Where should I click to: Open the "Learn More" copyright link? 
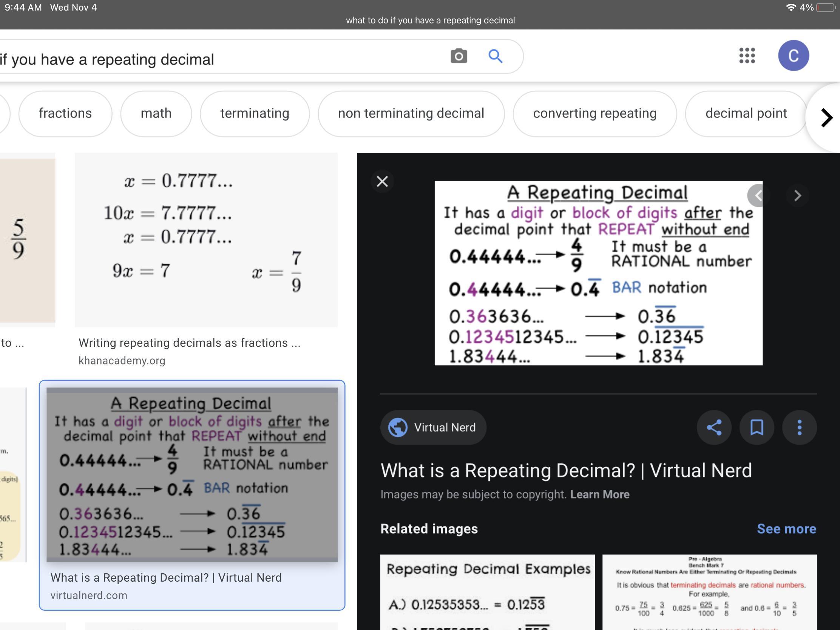pyautogui.click(x=600, y=494)
